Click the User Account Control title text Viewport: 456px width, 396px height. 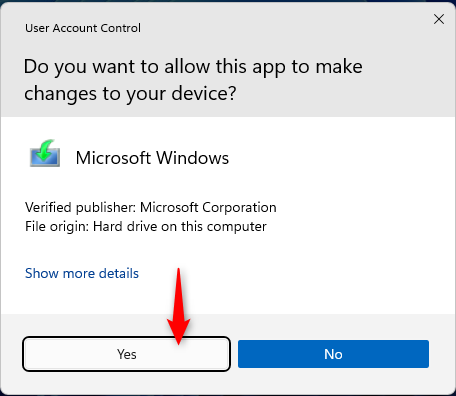pos(83,28)
